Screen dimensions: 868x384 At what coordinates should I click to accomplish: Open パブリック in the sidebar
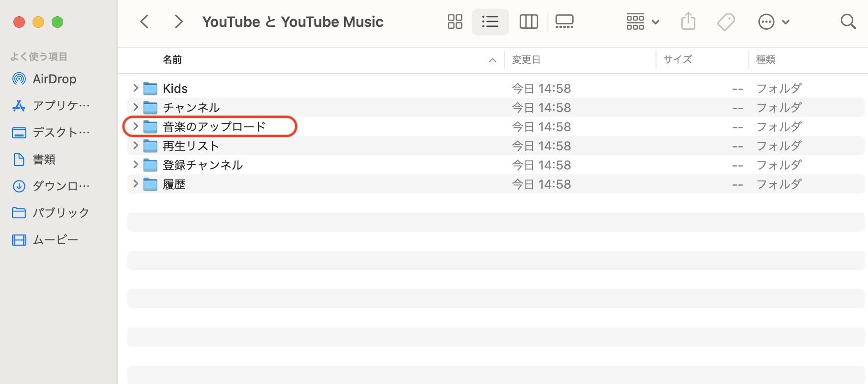coord(51,213)
